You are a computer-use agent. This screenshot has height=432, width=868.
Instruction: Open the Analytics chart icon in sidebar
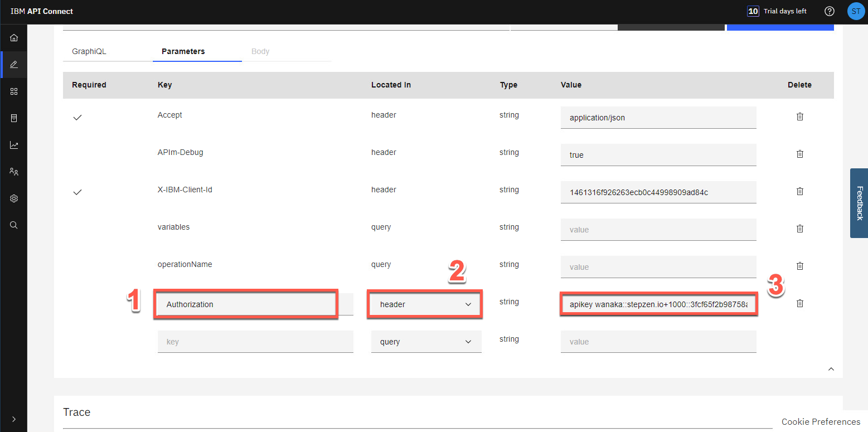click(x=14, y=145)
